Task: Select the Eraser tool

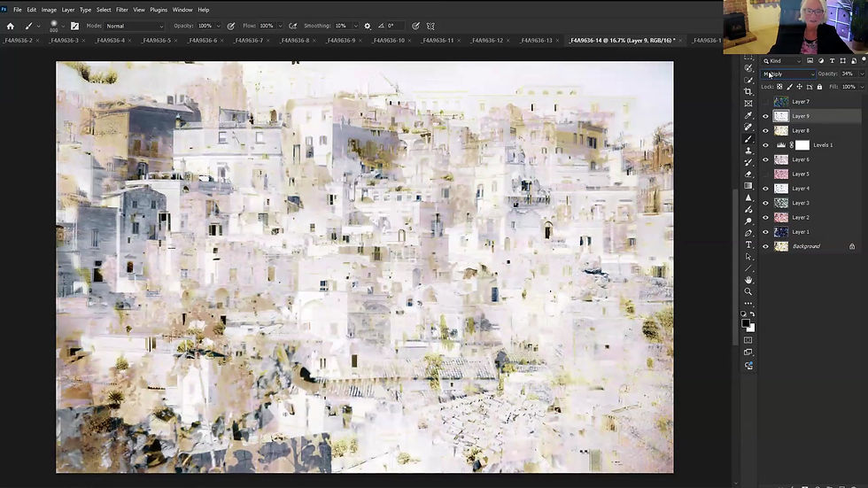Action: 748,174
